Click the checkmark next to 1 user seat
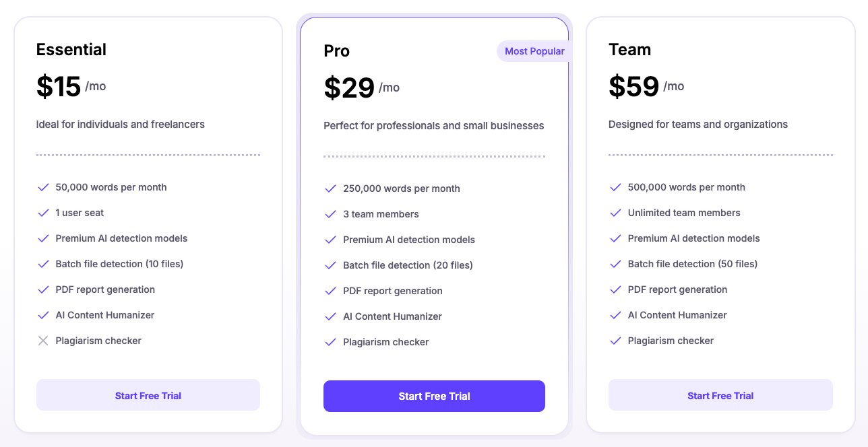Screen dimensions: 868x447 tap(43, 213)
